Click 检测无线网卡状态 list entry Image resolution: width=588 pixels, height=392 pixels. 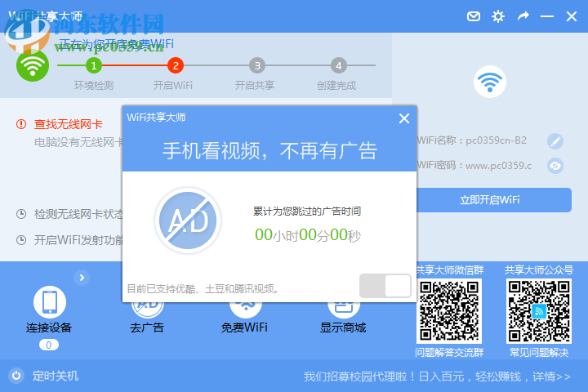pyautogui.click(x=78, y=214)
